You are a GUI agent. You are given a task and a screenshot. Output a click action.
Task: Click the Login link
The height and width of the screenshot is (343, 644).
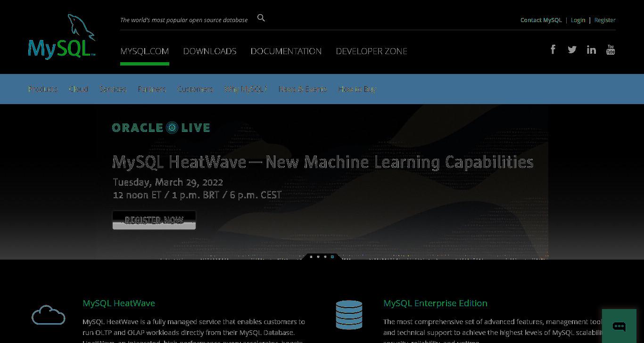[x=578, y=20]
